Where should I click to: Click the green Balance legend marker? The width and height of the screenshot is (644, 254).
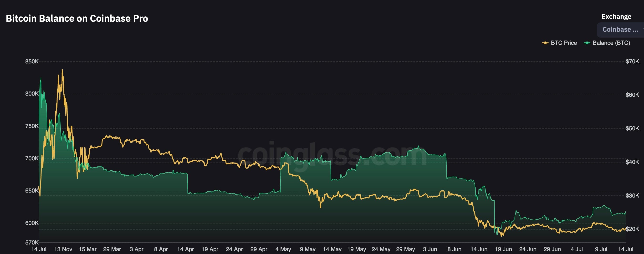pyautogui.click(x=587, y=43)
